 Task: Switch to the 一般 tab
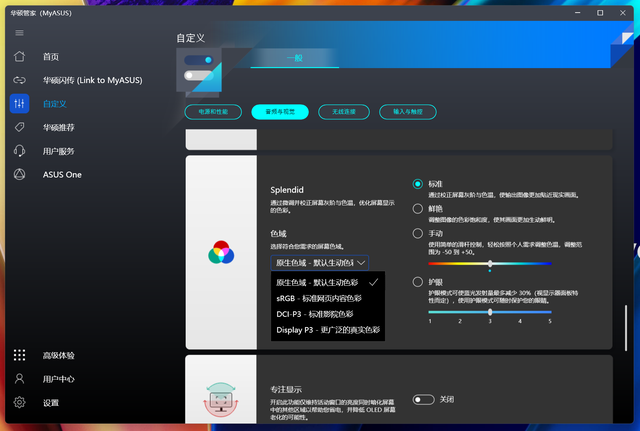coord(295,58)
